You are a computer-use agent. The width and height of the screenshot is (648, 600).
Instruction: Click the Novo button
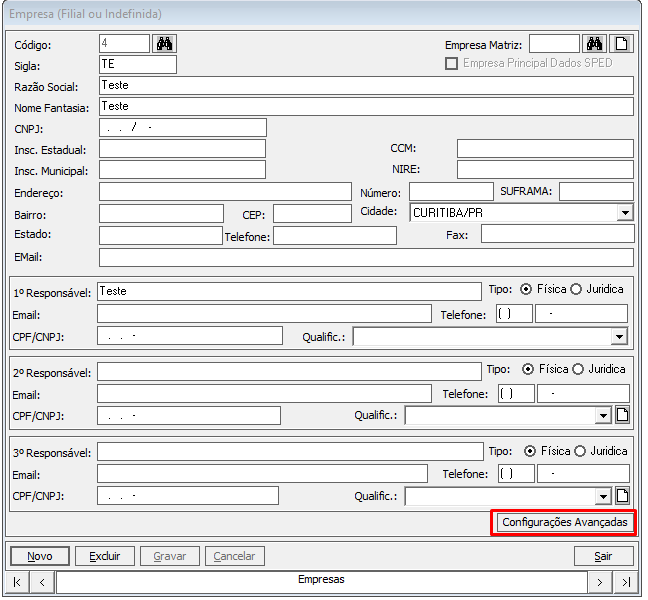tap(40, 556)
